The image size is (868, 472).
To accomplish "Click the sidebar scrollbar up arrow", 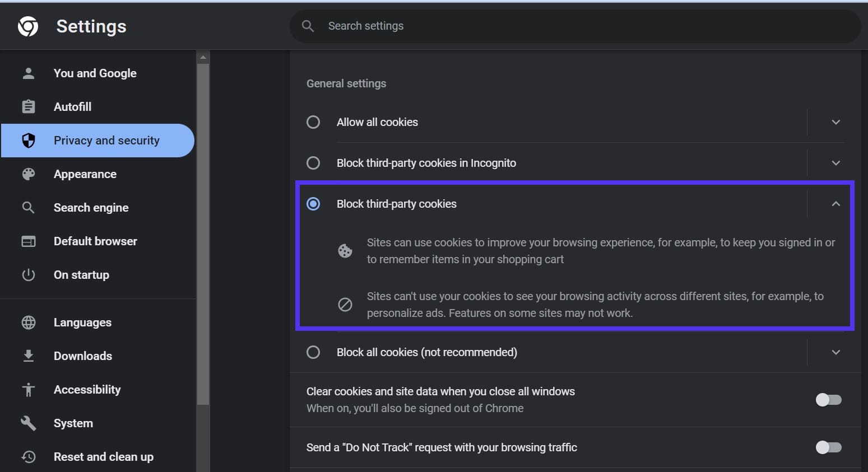I will tap(203, 57).
